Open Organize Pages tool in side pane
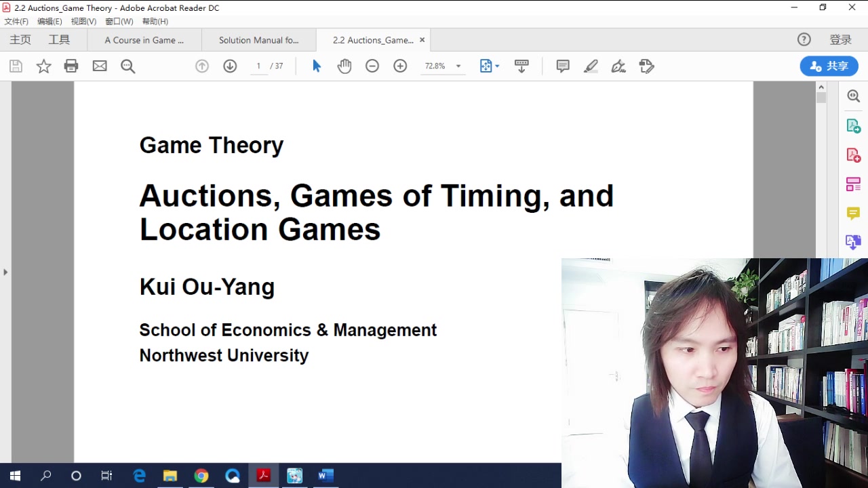The width and height of the screenshot is (868, 488). pyautogui.click(x=854, y=184)
